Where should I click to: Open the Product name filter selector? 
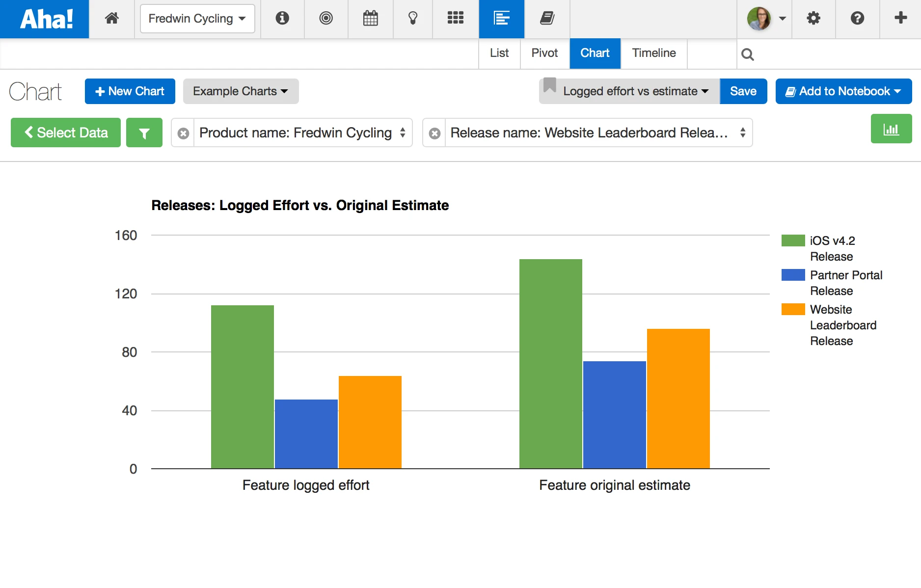coord(303,133)
